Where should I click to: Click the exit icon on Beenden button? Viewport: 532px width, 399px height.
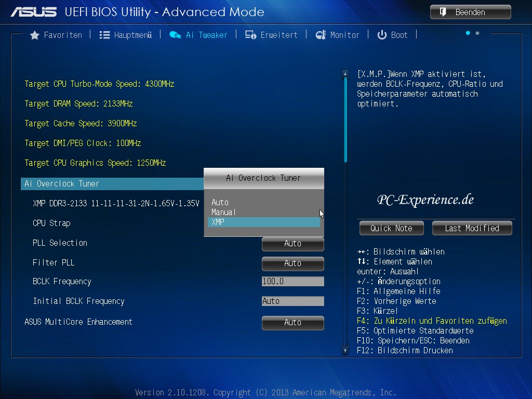[x=443, y=12]
